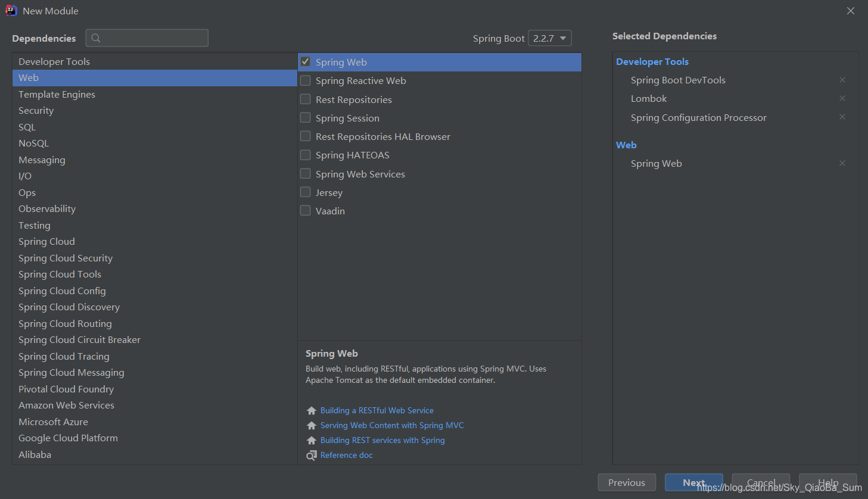This screenshot has width=868, height=499.
Task: Select Spring Boot DevTools in Selected Dependencies
Action: 678,80
